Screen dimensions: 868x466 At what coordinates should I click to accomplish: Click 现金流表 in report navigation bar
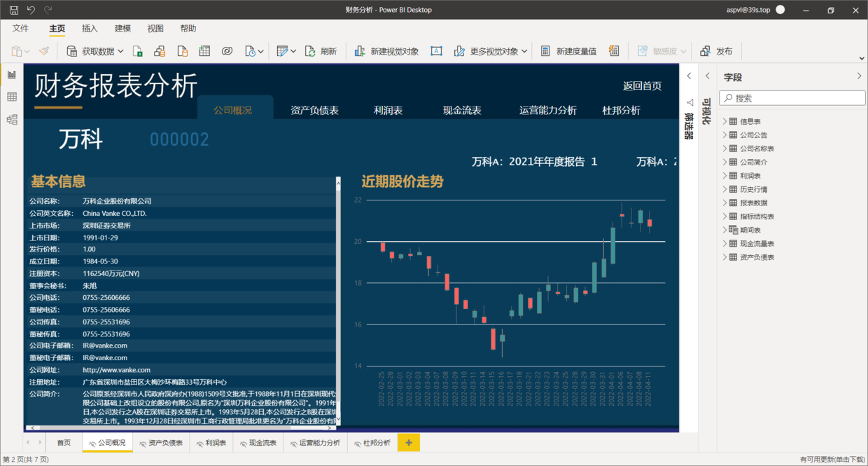pos(462,110)
